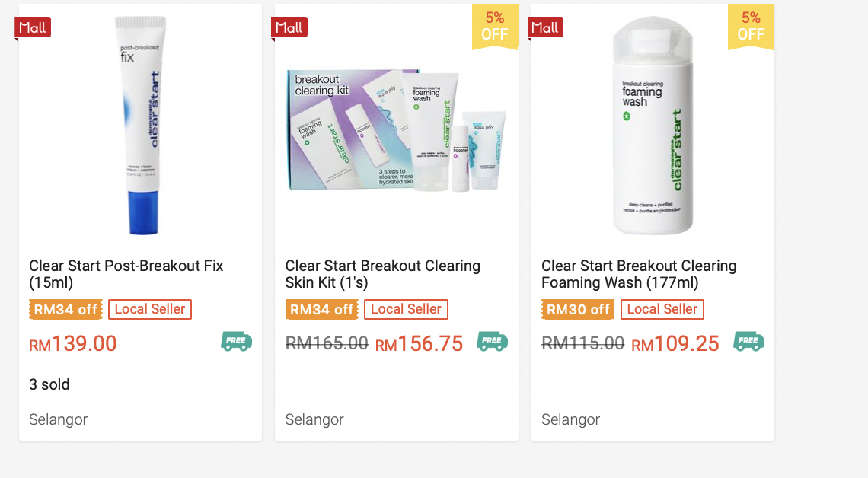The width and height of the screenshot is (868, 478).
Task: Click the Mall badge on Post-Breakout Fix
Action: tap(33, 27)
